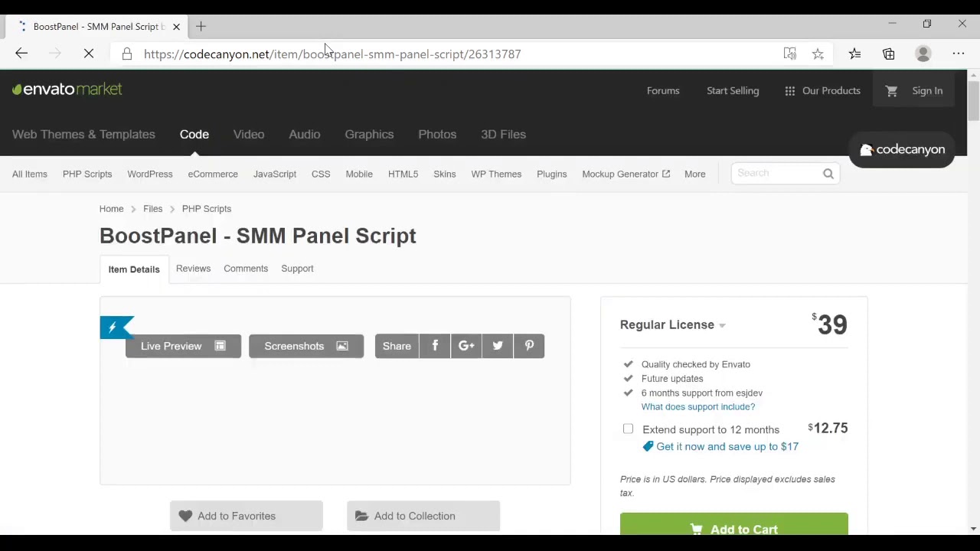Open the WordPress category
Image resolution: width=980 pixels, height=551 pixels.
[150, 174]
